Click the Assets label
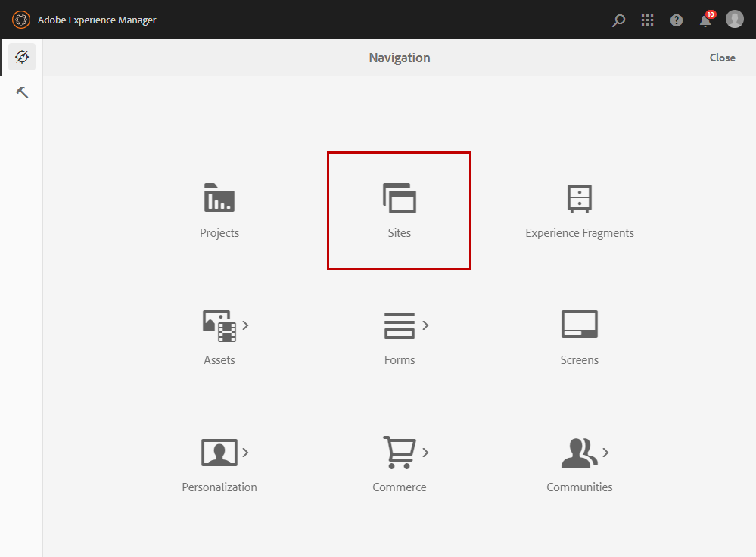The width and height of the screenshot is (756, 557). tap(219, 359)
